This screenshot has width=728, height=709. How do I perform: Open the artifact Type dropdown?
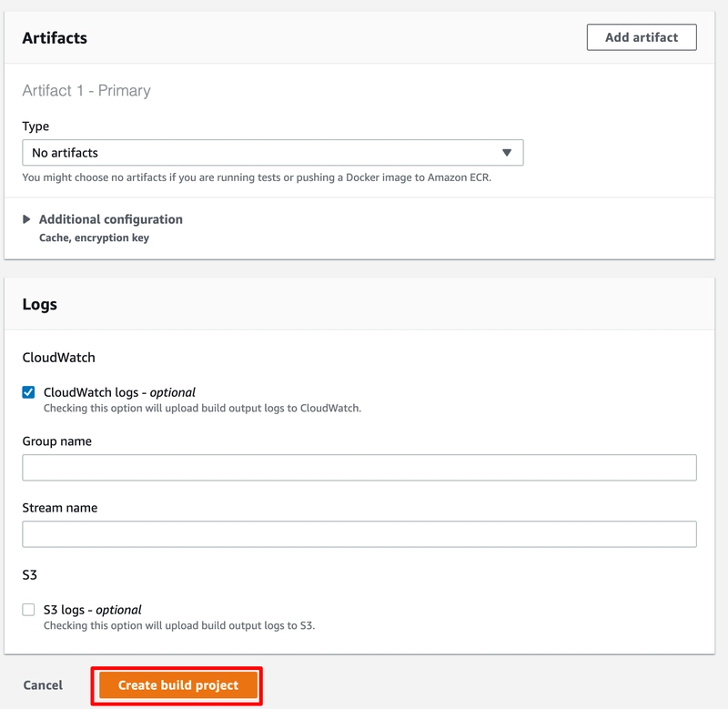point(272,153)
